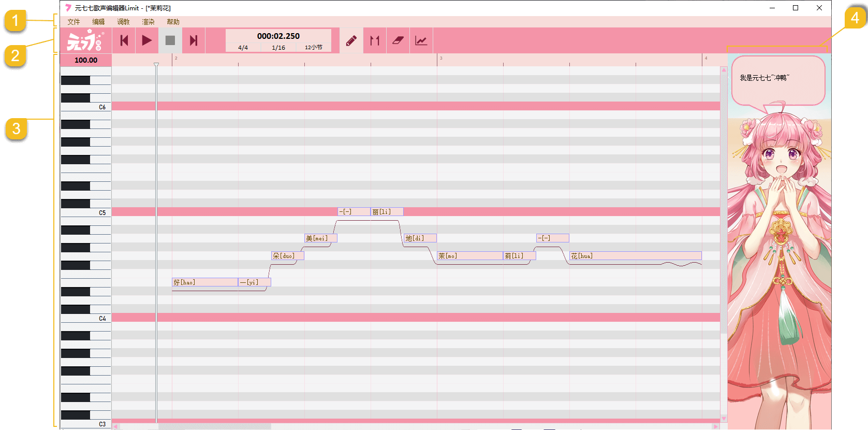This screenshot has width=868, height=430.
Task: Select the 好[hao] note
Action: (205, 282)
